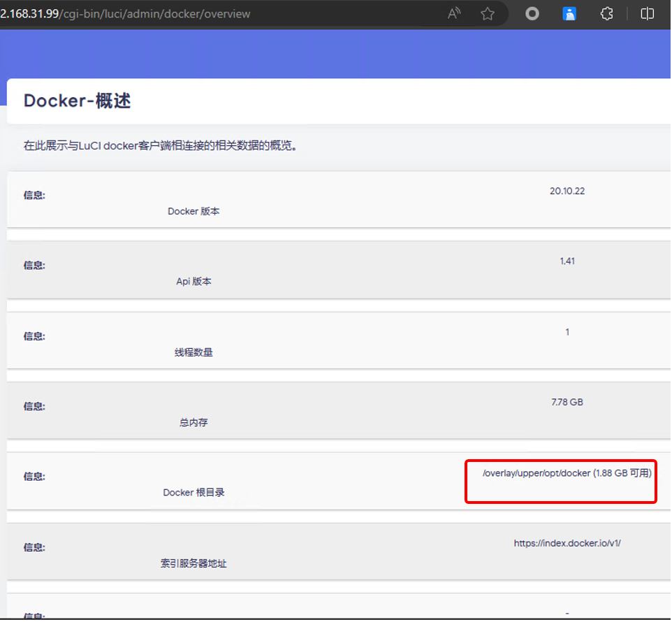672x622 pixels.
Task: Click the 7.78 GB memory value
Action: pyautogui.click(x=567, y=402)
